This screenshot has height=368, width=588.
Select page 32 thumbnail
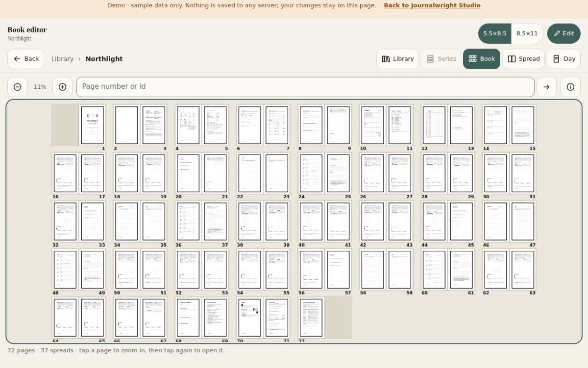pyautogui.click(x=65, y=221)
